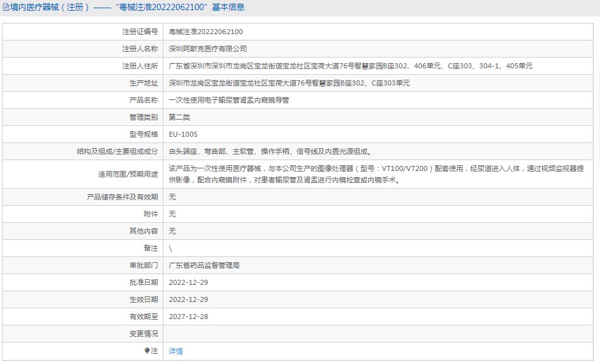Screen dimensions: 600x364
Task: Click the 型号规格 label
Action: [143, 134]
